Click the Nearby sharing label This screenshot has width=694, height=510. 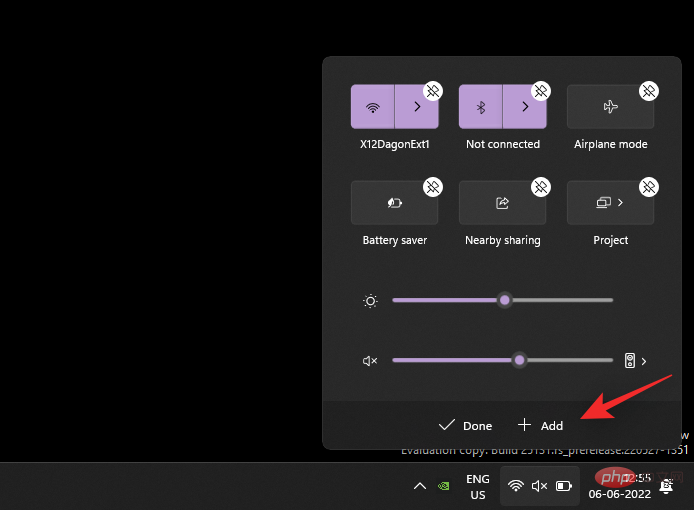tap(503, 240)
